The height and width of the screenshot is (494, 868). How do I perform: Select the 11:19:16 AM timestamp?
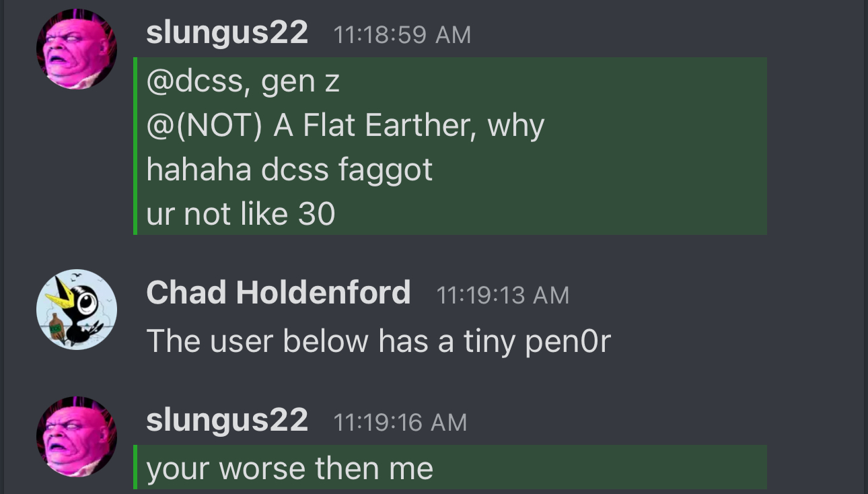[x=400, y=423]
